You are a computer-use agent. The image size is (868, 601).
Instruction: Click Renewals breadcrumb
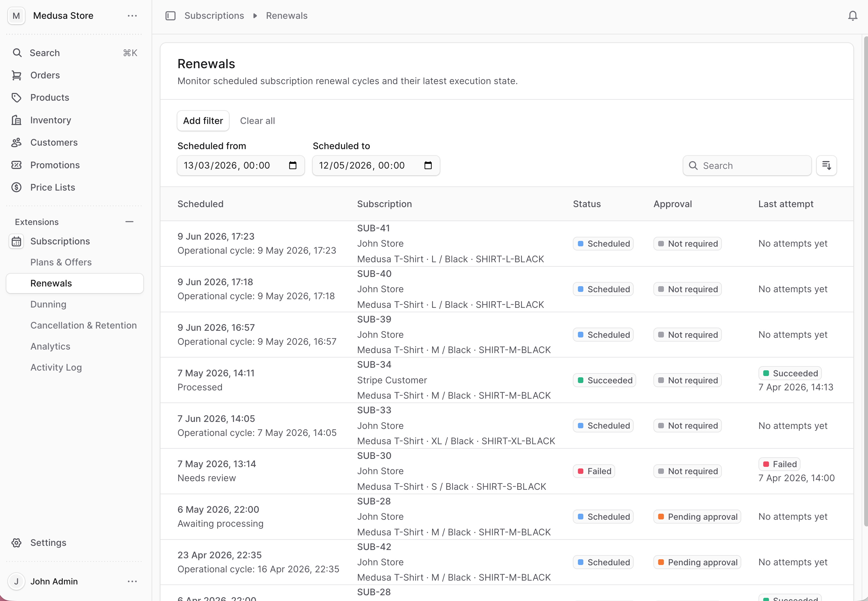[287, 16]
